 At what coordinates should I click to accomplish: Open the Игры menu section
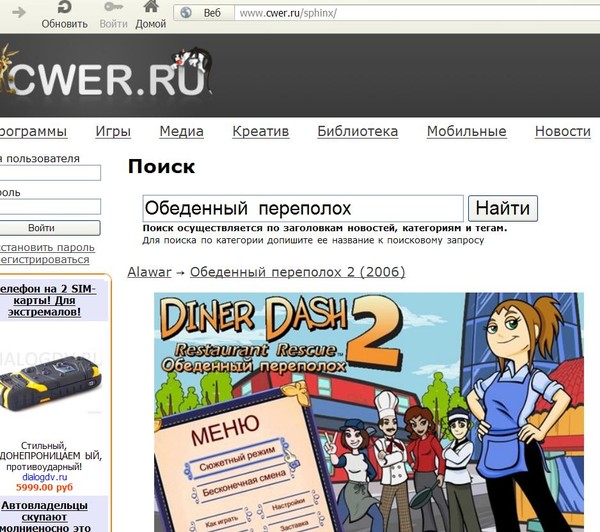tap(113, 131)
